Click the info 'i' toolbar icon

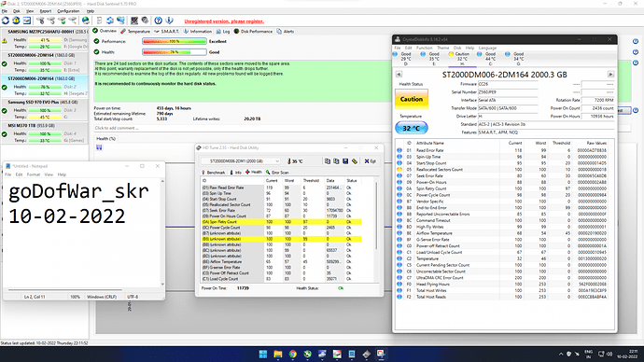coord(169,21)
